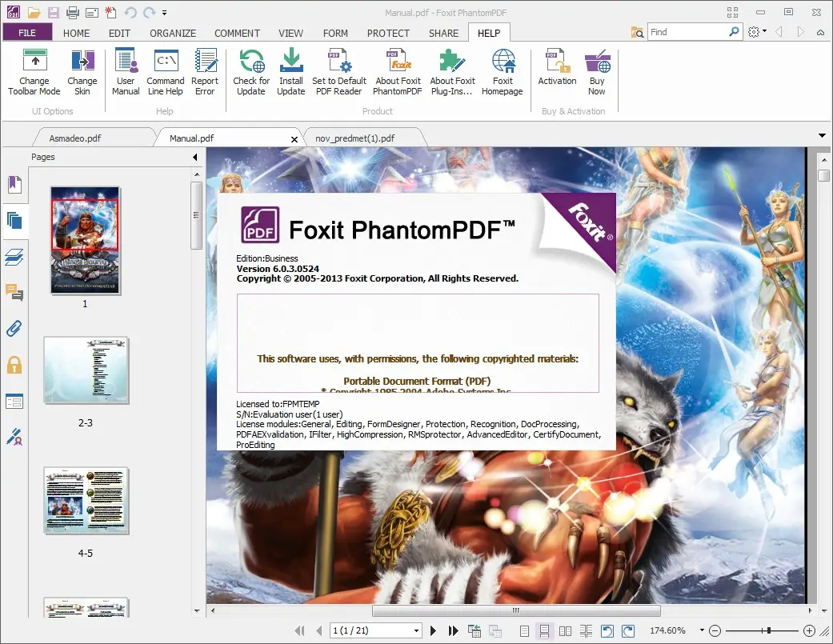This screenshot has width=833, height=644.
Task: Open the Digital Signatures panel
Action: tap(14, 437)
